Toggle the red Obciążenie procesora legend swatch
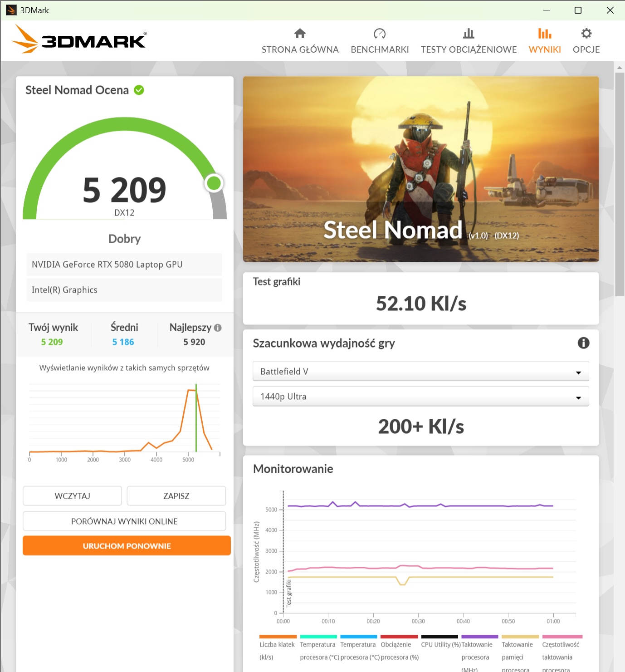The image size is (625, 672). coord(399,637)
